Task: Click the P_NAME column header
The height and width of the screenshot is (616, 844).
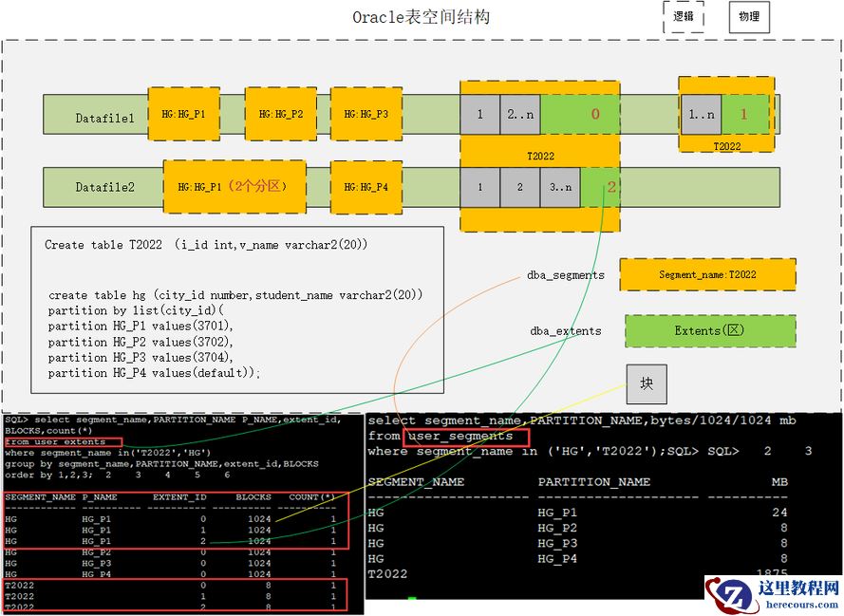Action: tap(100, 497)
